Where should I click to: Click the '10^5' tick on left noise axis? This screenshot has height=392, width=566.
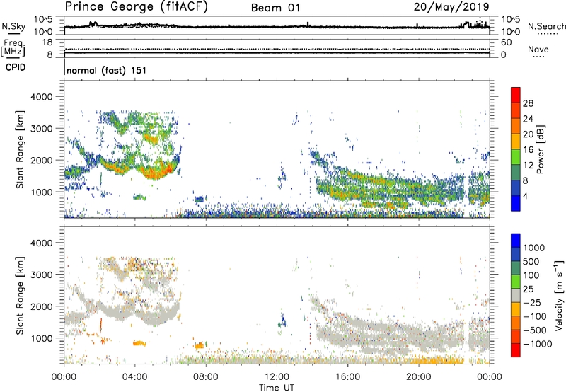(x=44, y=19)
